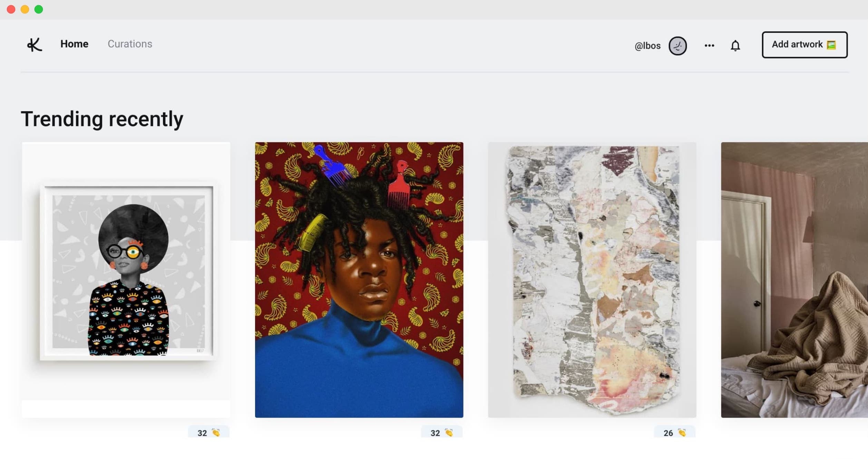Click the picture icon in Add artwork
Viewport: 868px width, 459px height.
(831, 45)
